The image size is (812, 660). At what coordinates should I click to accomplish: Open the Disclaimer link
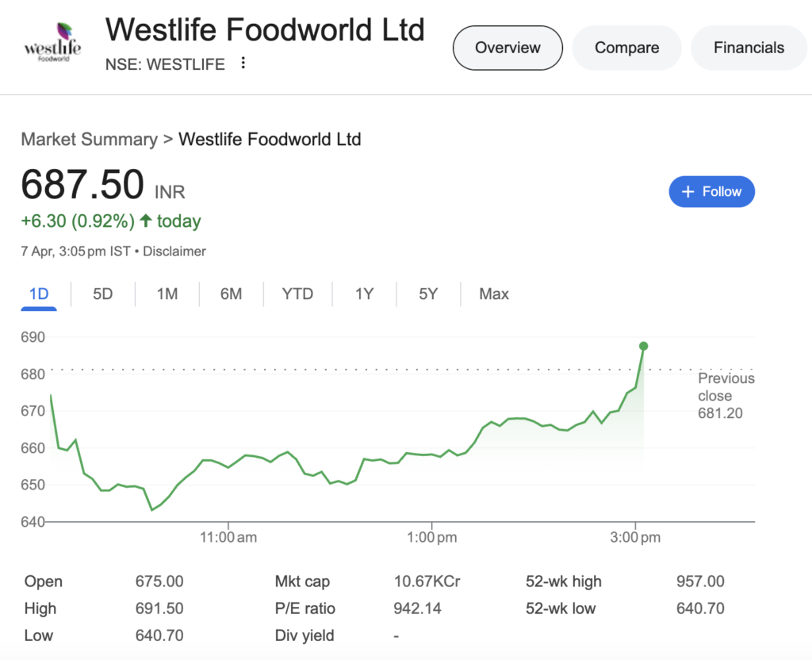(x=174, y=251)
